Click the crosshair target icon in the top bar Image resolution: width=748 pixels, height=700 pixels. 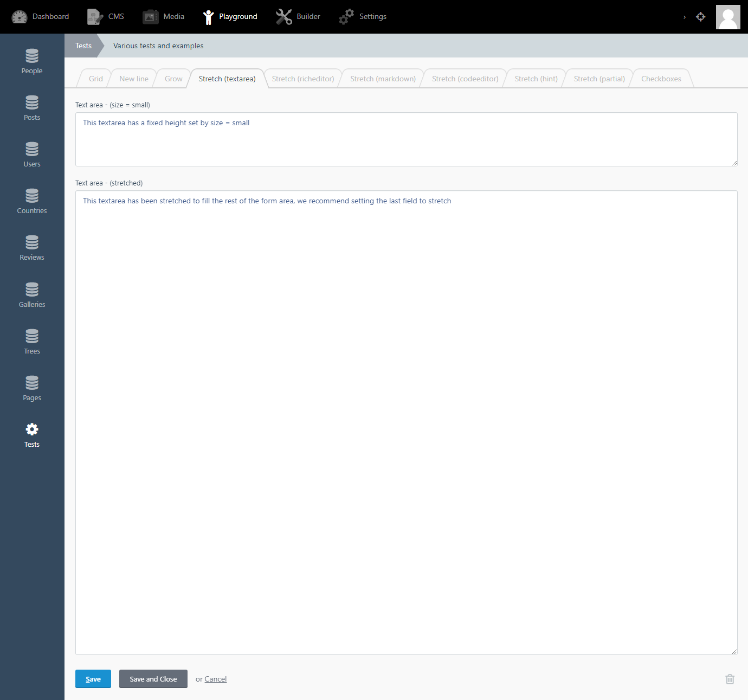click(x=701, y=17)
